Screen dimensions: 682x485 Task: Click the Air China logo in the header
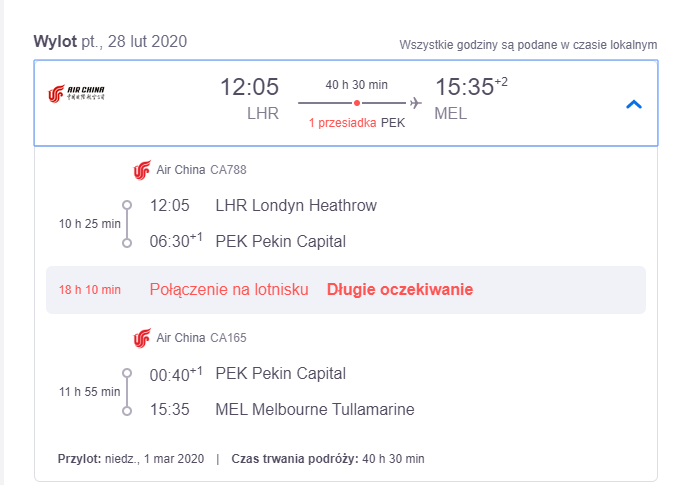[77, 94]
